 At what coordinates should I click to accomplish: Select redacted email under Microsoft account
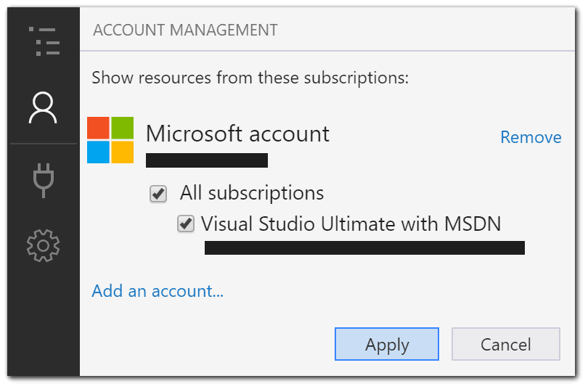[207, 160]
